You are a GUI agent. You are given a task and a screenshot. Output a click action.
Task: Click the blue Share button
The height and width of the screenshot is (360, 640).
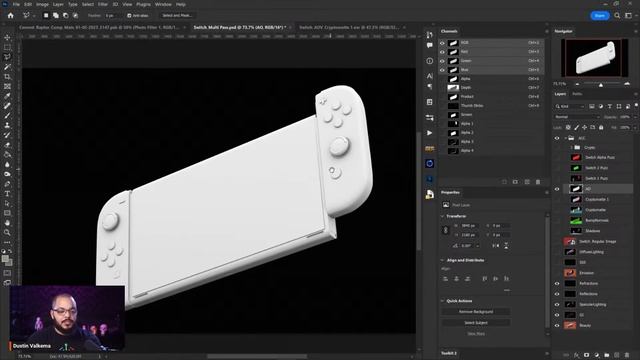click(x=600, y=16)
